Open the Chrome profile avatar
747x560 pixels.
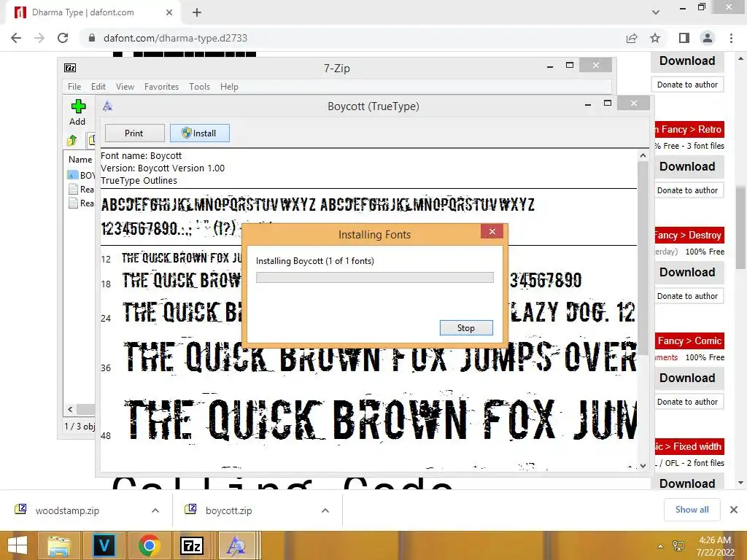[708, 38]
